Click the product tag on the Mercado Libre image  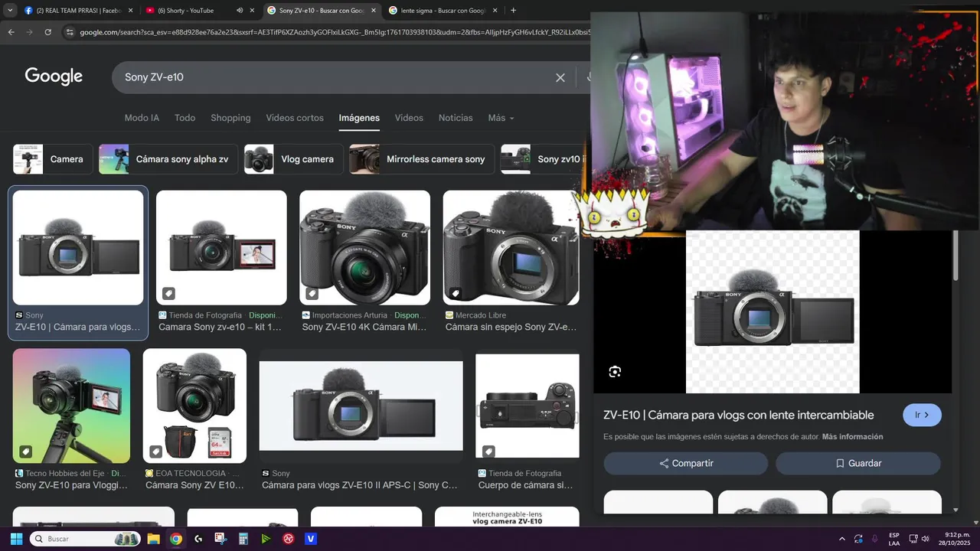456,293
